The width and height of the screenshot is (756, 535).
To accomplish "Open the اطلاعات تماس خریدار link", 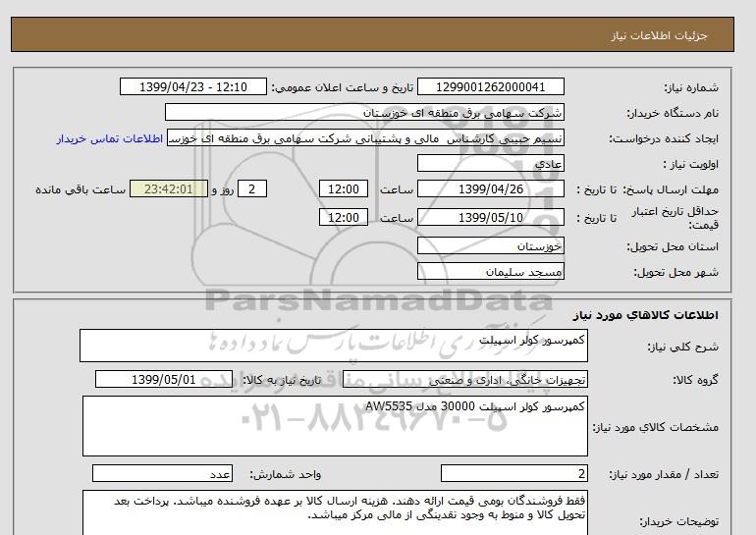I will coord(109,138).
